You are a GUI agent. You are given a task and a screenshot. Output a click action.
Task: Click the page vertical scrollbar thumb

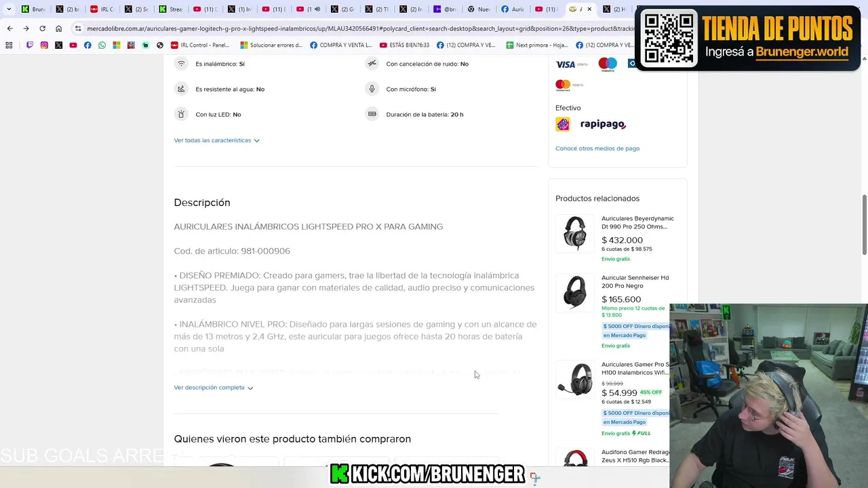click(x=864, y=225)
